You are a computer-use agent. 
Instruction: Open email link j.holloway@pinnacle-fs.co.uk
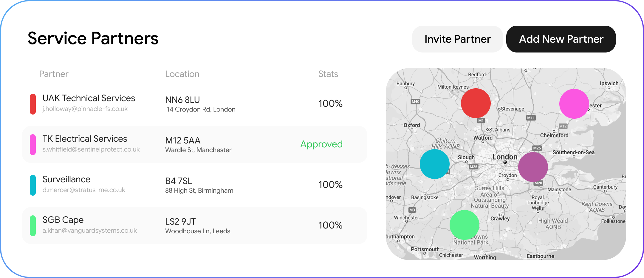click(85, 109)
